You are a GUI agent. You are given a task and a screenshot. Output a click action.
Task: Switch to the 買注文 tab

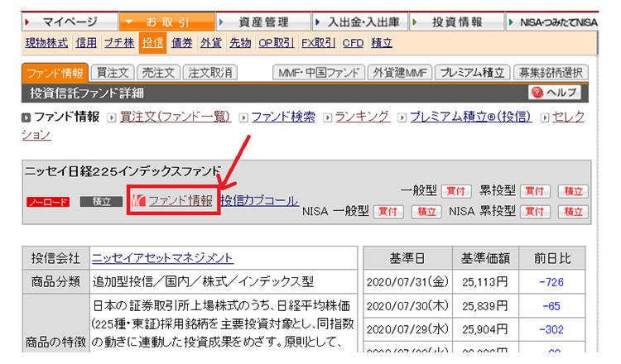point(113,73)
